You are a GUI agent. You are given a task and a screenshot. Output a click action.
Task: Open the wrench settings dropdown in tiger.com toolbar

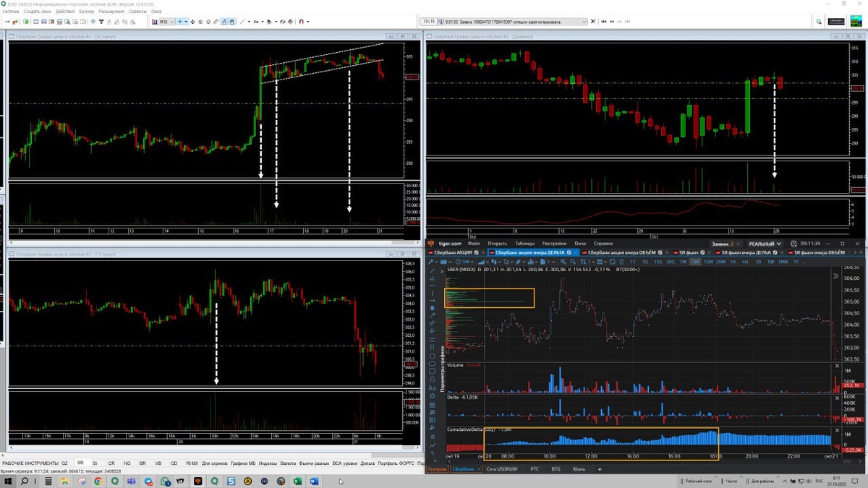click(433, 262)
